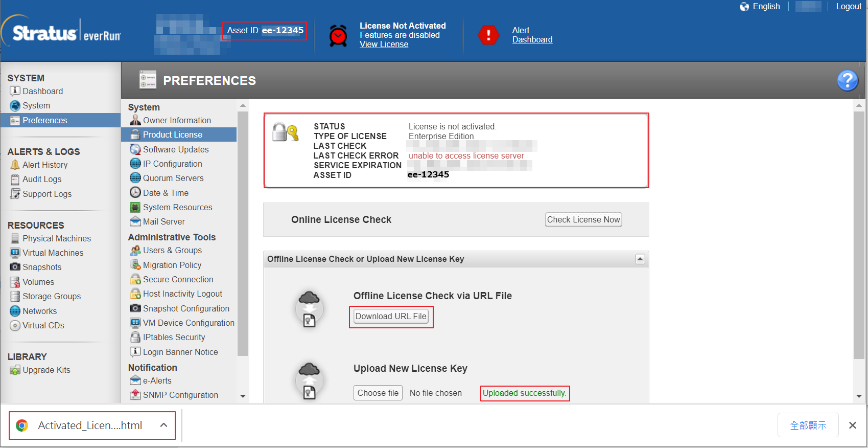Click the red alert exclamation icon
The image size is (868, 448).
coord(488,35)
